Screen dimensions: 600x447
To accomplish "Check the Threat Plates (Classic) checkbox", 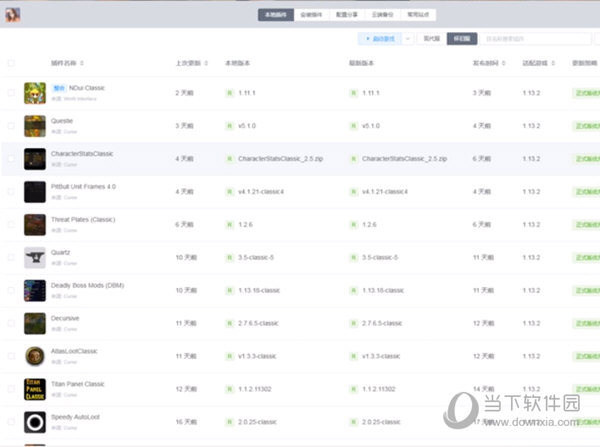I will pos(11,225).
